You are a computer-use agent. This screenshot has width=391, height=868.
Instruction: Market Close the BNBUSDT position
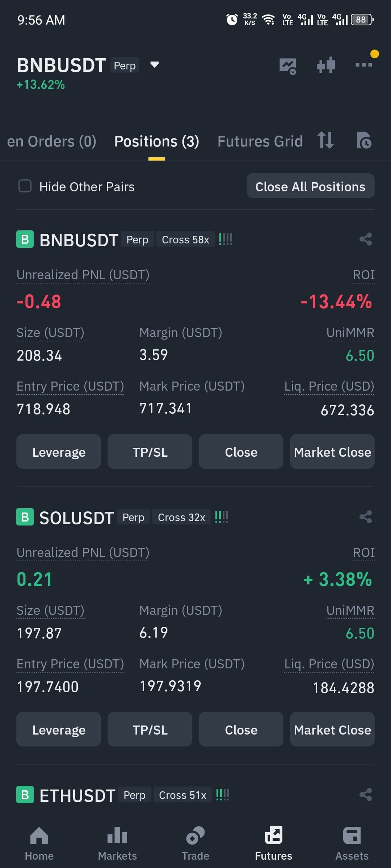[x=332, y=451]
